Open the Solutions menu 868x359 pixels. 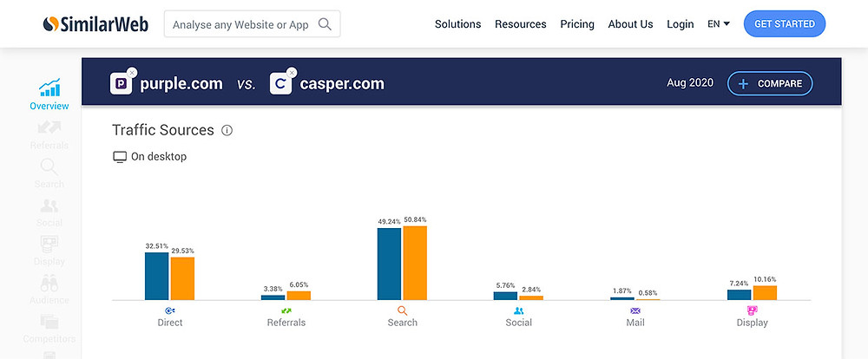457,23
